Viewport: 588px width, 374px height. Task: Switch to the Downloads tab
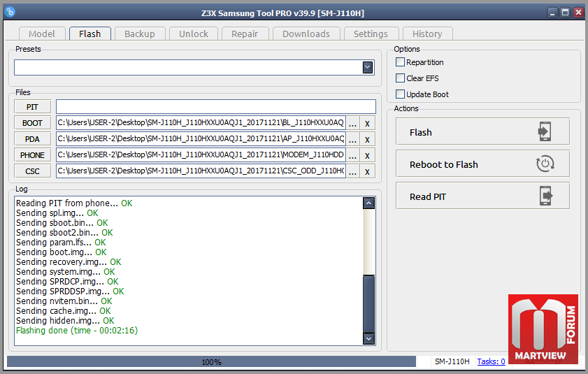(306, 34)
